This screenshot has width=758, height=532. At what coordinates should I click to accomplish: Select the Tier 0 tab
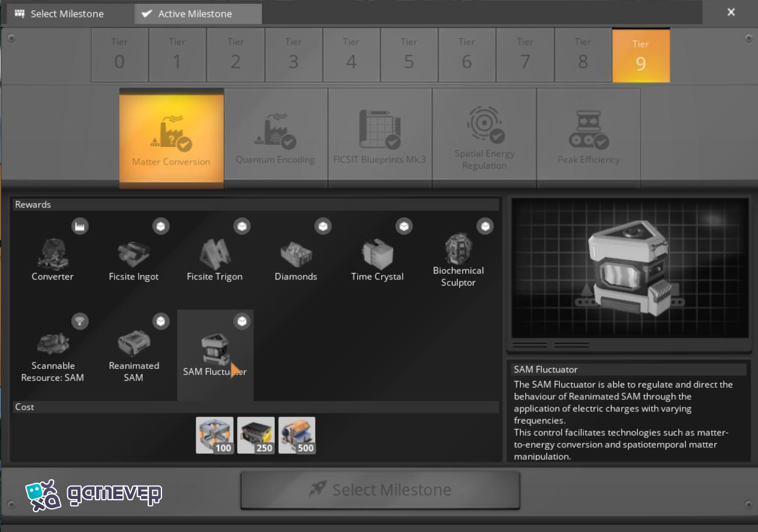point(119,55)
